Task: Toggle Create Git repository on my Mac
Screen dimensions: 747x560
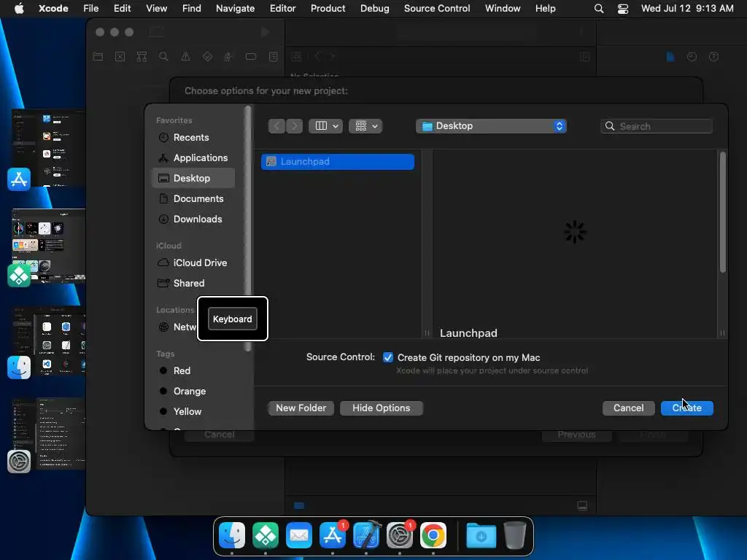Action: coord(388,357)
